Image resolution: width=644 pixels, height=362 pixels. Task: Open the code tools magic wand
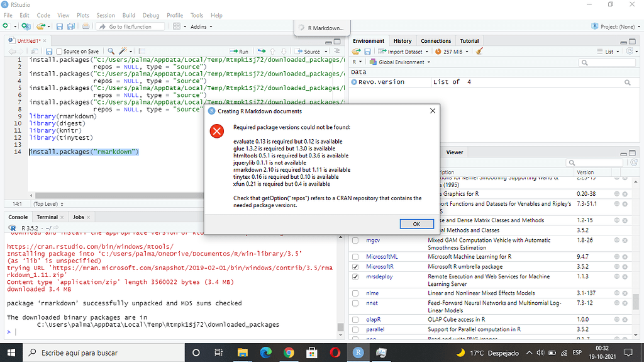(x=124, y=51)
